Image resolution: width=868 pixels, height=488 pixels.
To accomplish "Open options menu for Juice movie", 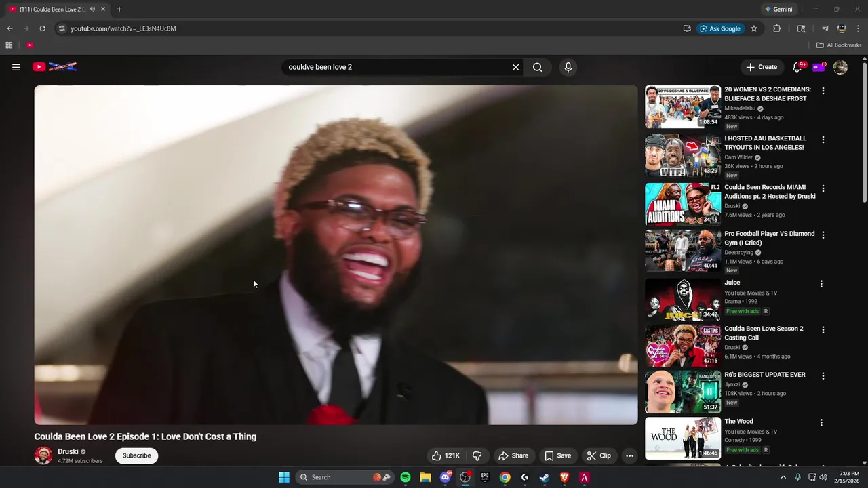I will point(821,284).
